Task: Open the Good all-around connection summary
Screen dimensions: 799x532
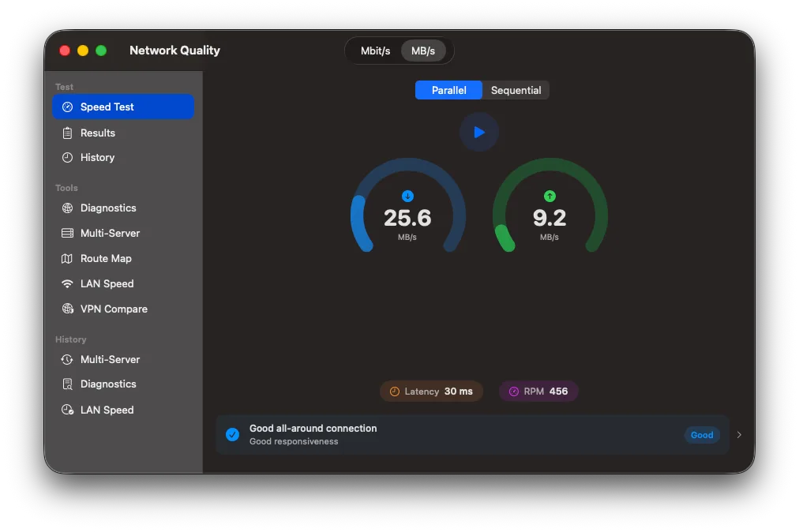Action: 473,435
